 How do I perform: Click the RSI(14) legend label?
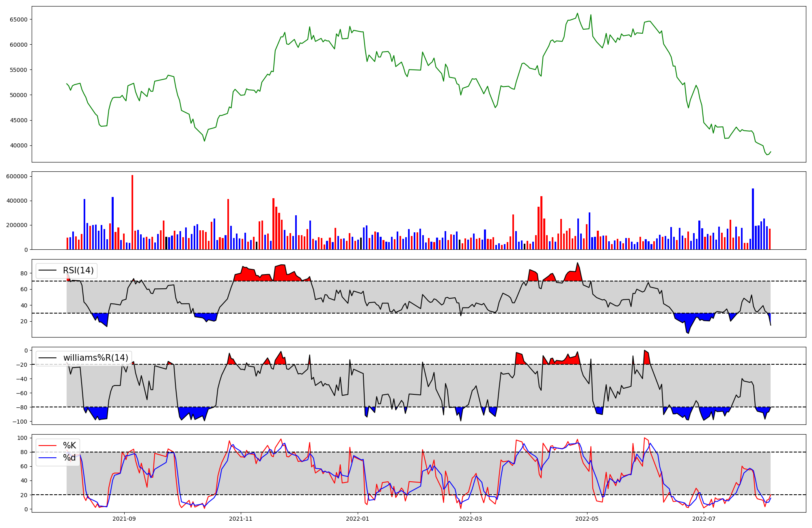[78, 270]
